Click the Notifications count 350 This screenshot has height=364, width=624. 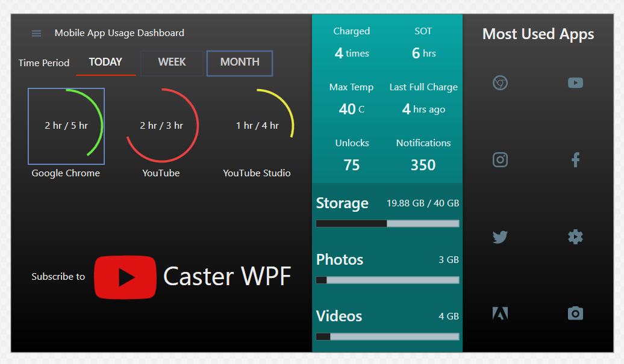click(423, 165)
